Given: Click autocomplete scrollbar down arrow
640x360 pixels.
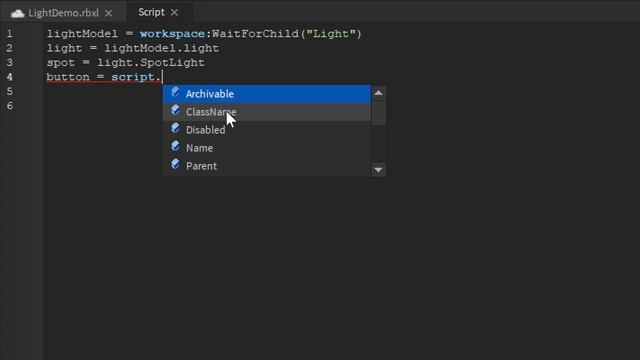Looking at the screenshot, I should pyautogui.click(x=378, y=169).
